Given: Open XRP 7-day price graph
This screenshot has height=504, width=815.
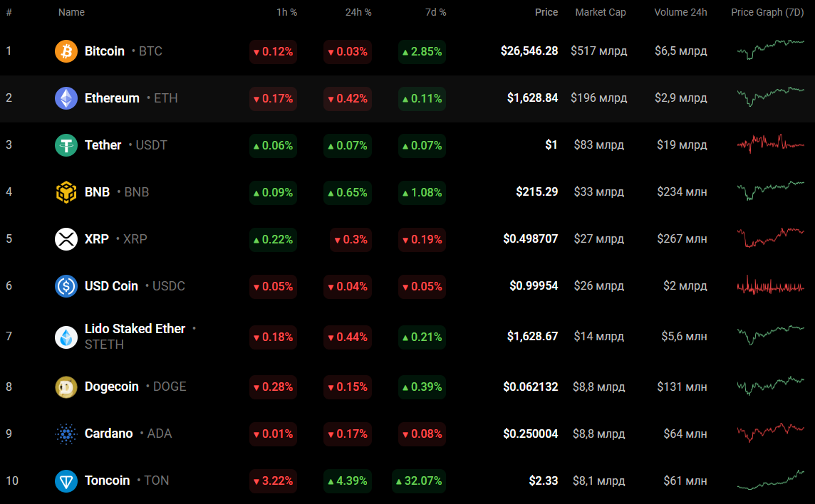Looking at the screenshot, I should tap(771, 237).
